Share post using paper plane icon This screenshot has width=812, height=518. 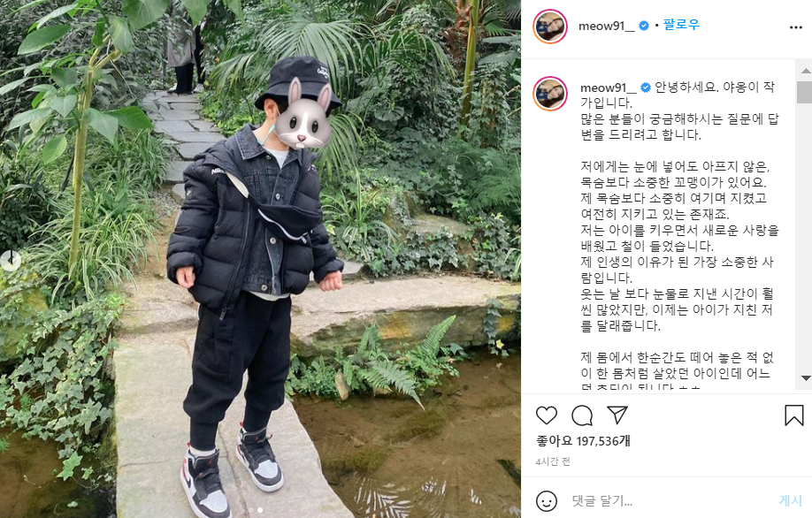click(617, 415)
